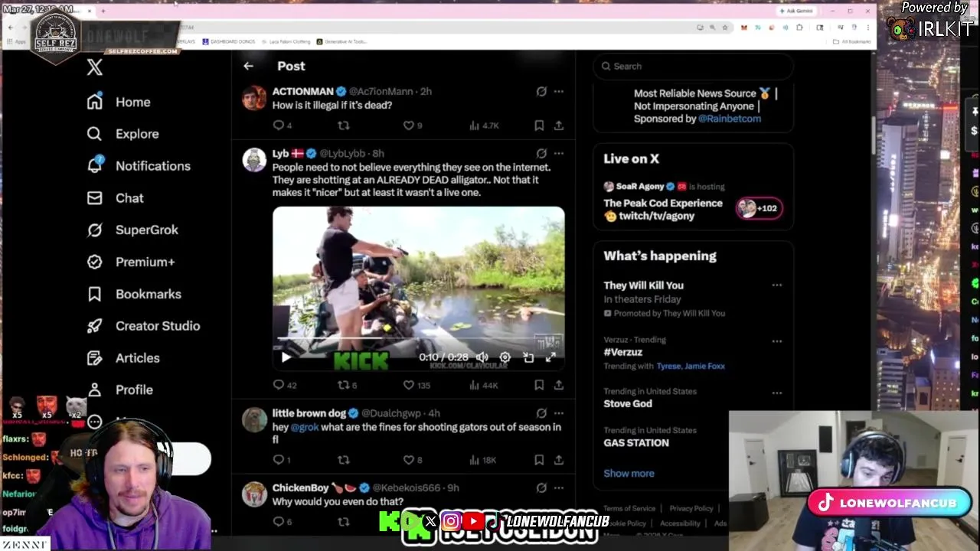Open more options for They Will Kill You
This screenshot has height=551, width=980.
pos(777,285)
